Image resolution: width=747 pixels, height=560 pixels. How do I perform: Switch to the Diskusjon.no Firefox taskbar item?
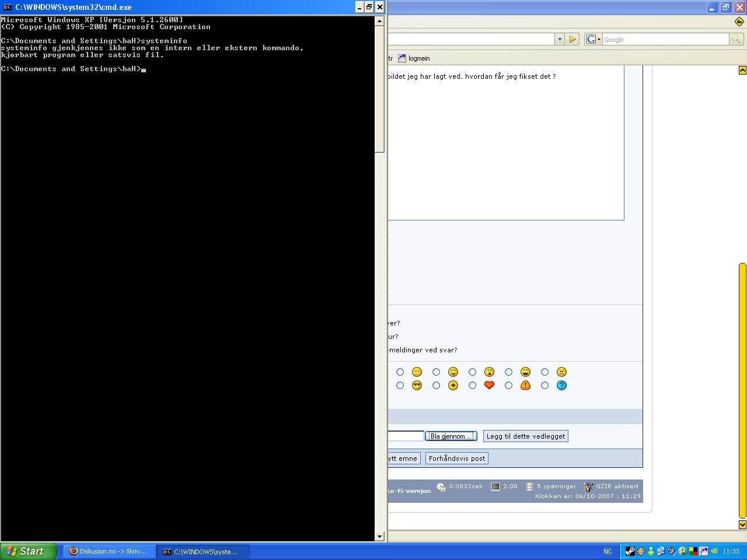109,551
